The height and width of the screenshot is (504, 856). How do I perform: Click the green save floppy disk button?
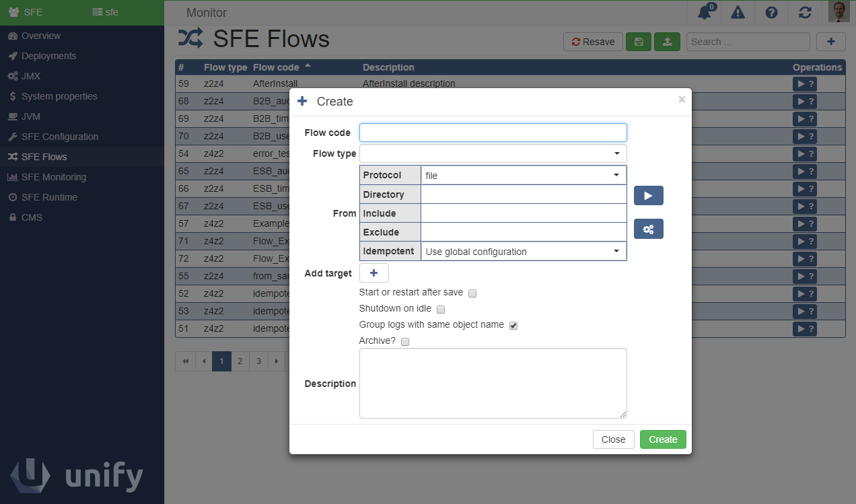point(639,42)
